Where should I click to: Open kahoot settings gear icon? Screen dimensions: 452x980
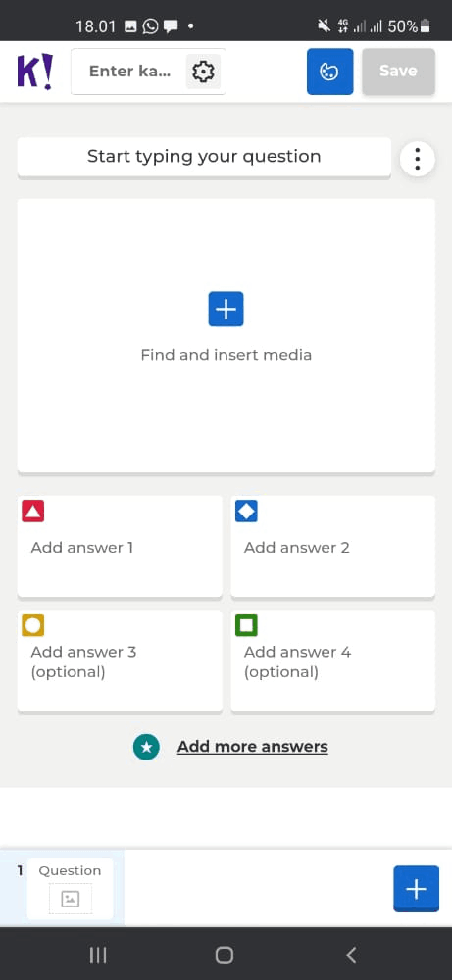203,72
